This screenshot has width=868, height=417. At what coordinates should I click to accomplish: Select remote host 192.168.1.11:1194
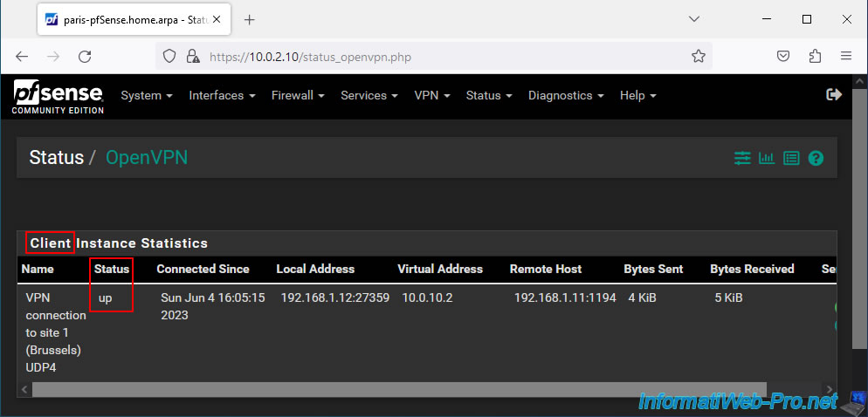[565, 298]
